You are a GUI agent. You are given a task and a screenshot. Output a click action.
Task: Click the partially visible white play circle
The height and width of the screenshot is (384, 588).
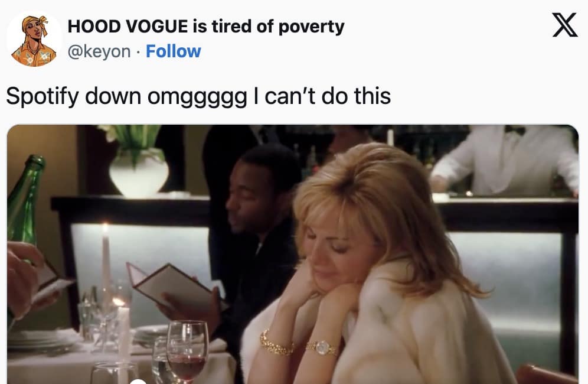pyautogui.click(x=138, y=382)
